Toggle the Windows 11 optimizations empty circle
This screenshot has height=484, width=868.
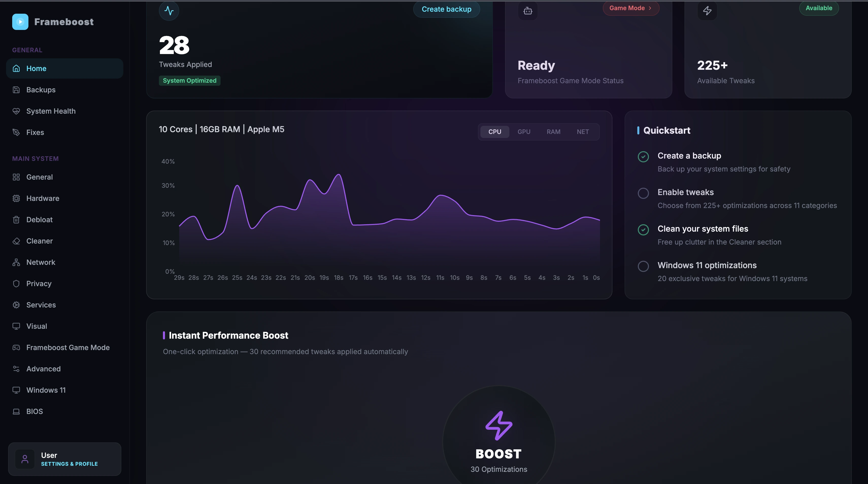point(643,266)
